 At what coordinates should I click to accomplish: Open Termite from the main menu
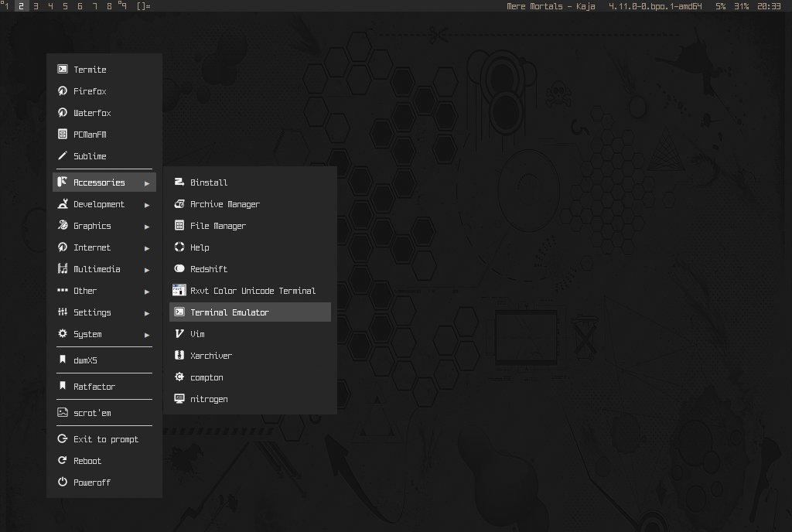(x=104, y=69)
